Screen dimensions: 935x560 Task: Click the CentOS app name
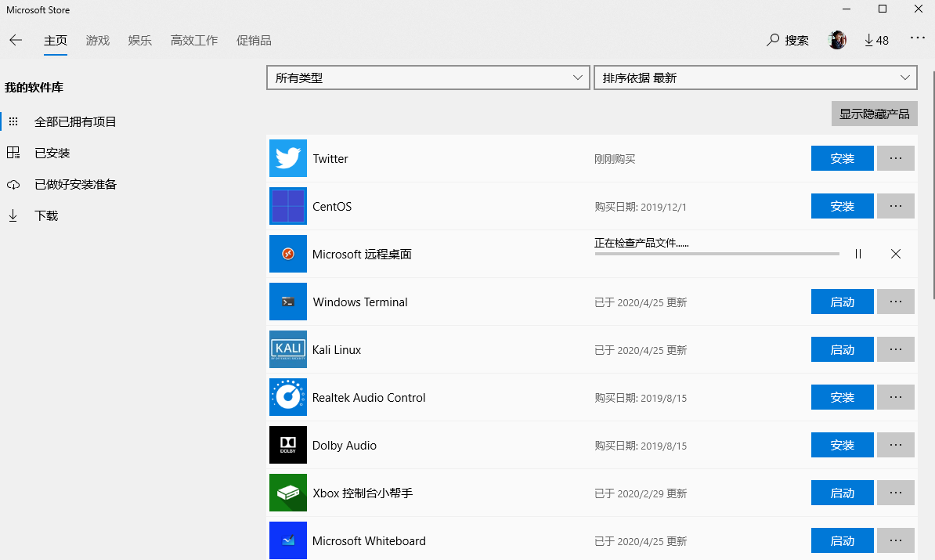(332, 206)
